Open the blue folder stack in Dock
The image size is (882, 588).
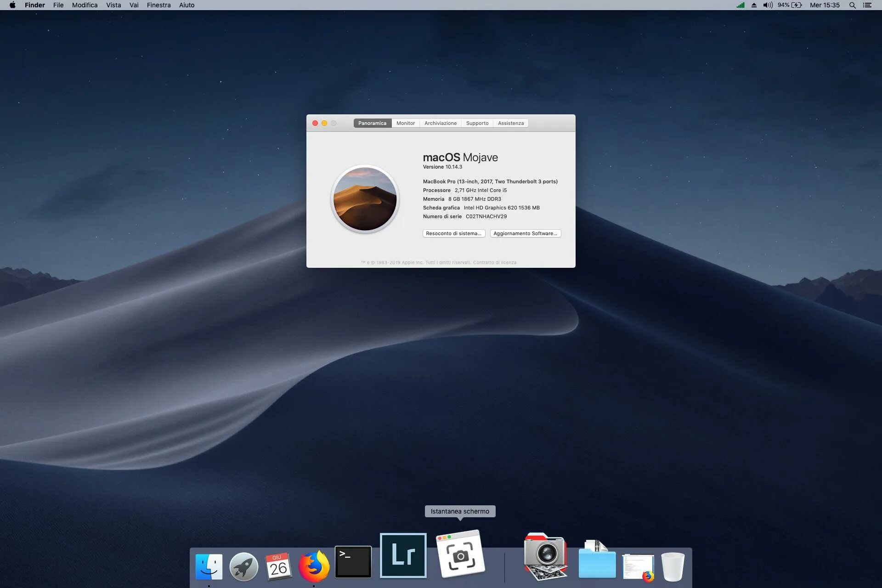(x=597, y=561)
